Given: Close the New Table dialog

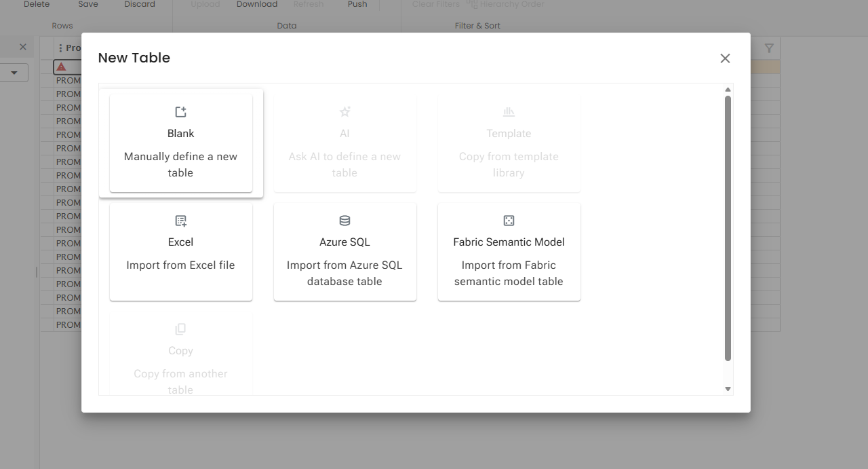Looking at the screenshot, I should 725,58.
